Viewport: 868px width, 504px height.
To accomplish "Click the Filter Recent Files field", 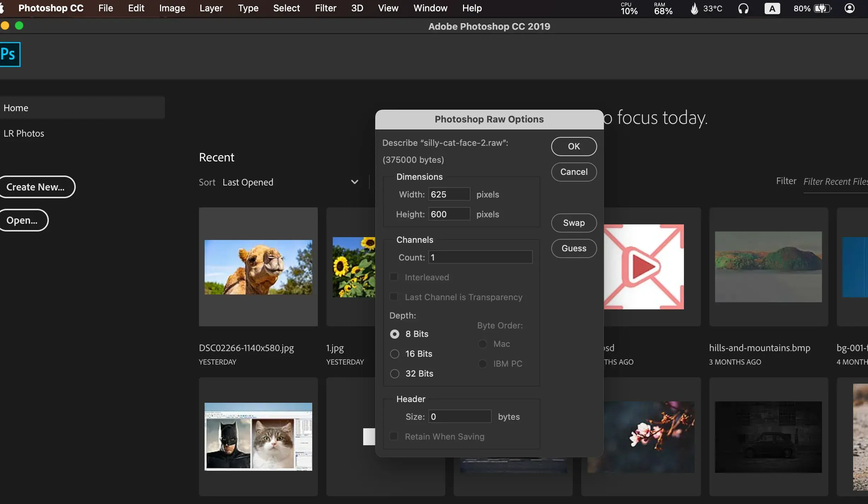I will (x=835, y=182).
